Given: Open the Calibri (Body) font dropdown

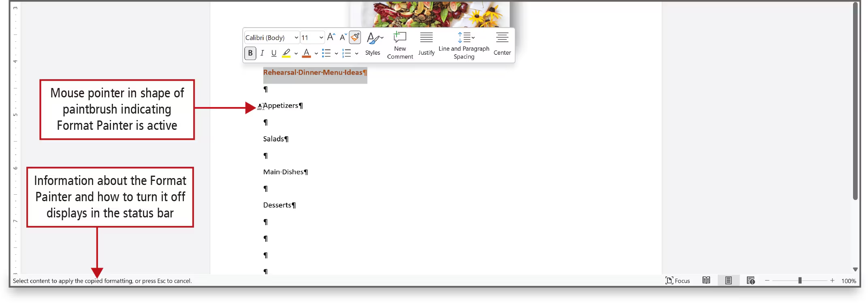Looking at the screenshot, I should point(296,38).
